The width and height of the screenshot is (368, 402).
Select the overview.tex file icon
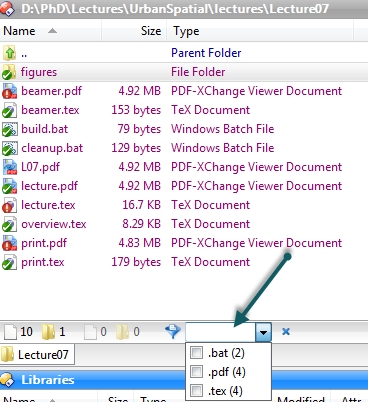point(9,224)
